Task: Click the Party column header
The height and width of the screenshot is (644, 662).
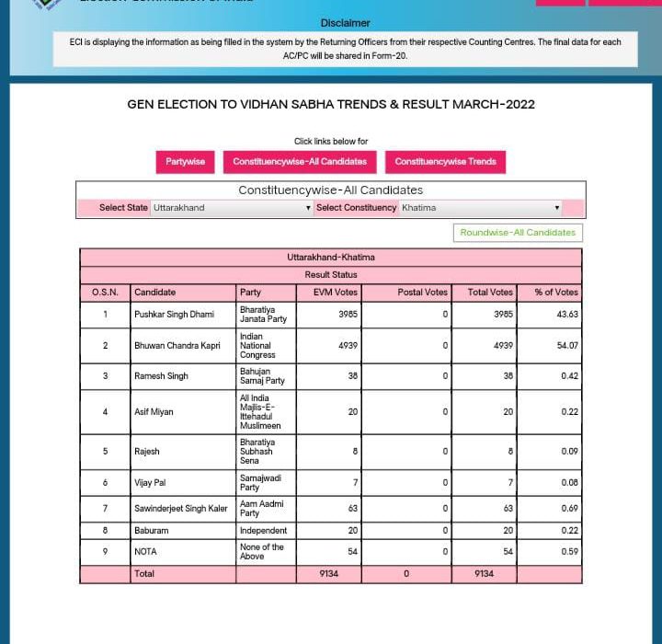Action: click(250, 293)
